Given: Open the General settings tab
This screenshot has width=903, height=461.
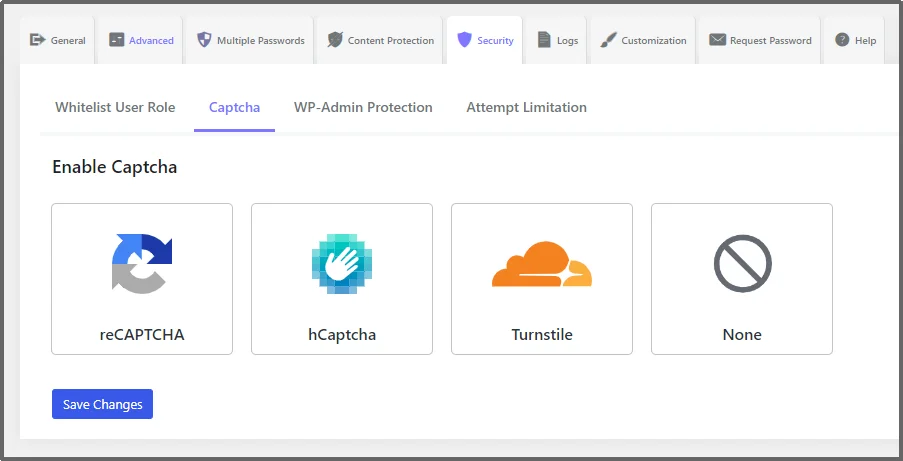Looking at the screenshot, I should click(x=57, y=40).
